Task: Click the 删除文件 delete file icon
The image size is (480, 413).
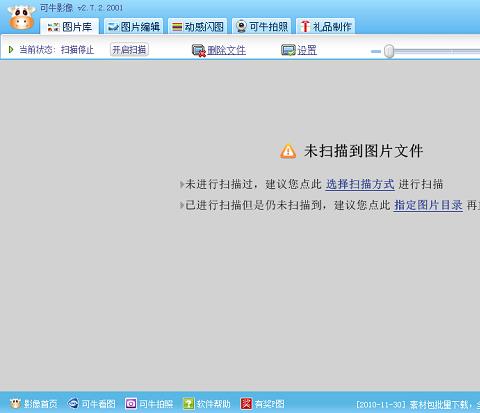Action: click(199, 51)
